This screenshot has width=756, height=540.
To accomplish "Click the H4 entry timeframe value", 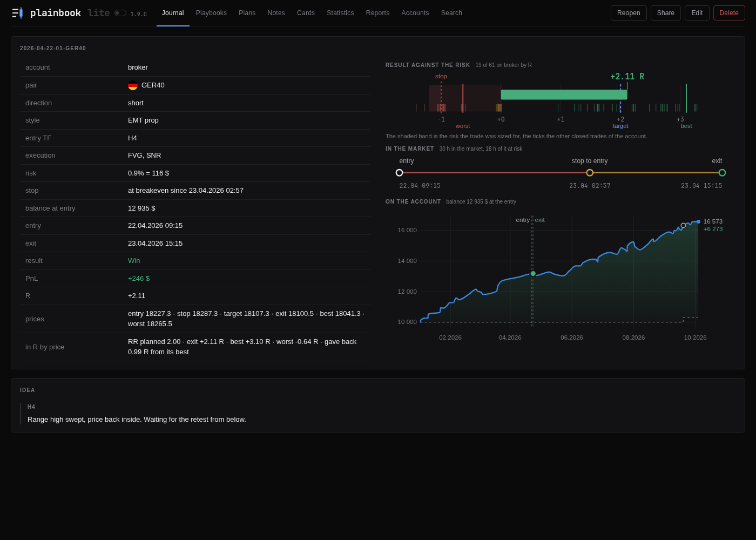I will pyautogui.click(x=132, y=138).
